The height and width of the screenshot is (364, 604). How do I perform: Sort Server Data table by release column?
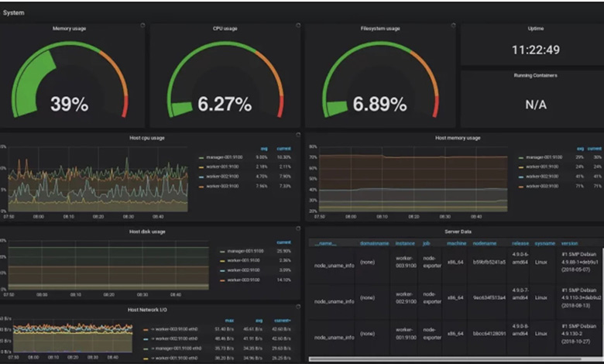tap(521, 243)
